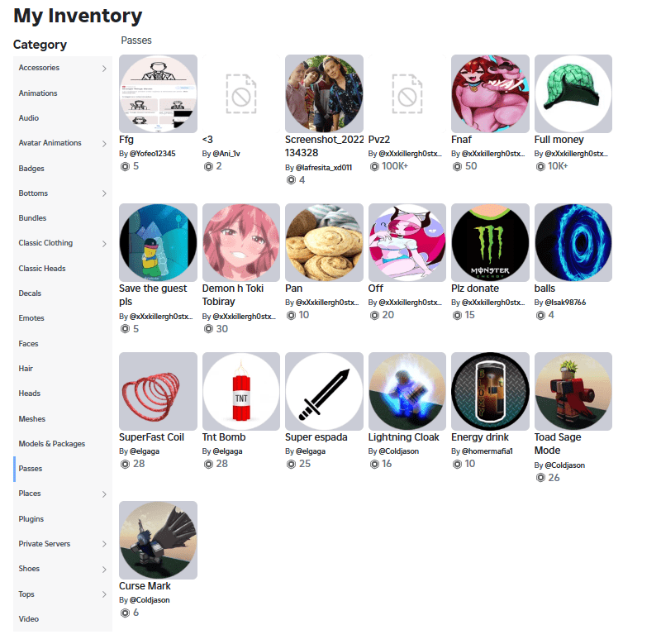Select the SuperFast Coil red coil image

(x=158, y=391)
